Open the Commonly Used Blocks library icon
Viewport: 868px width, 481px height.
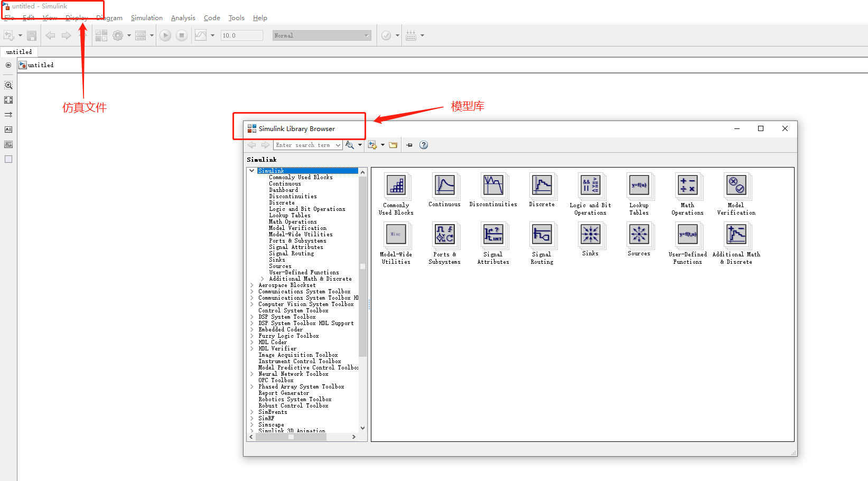pyautogui.click(x=396, y=186)
